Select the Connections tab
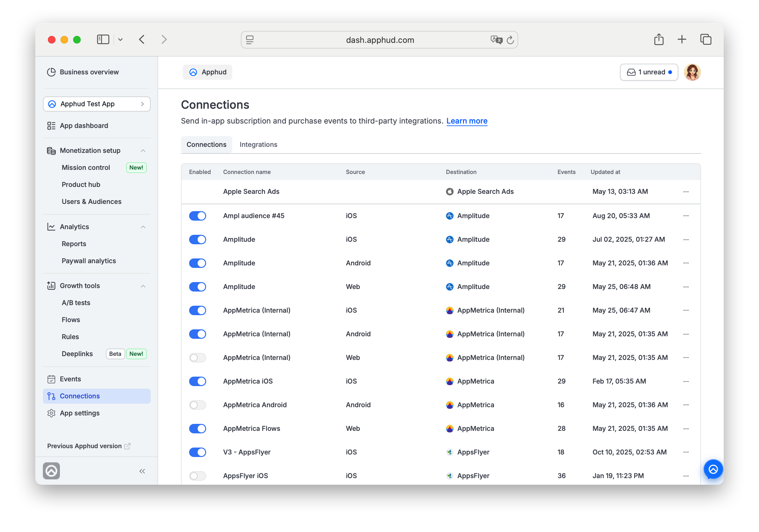Image resolution: width=759 pixels, height=532 pixels. coord(206,144)
